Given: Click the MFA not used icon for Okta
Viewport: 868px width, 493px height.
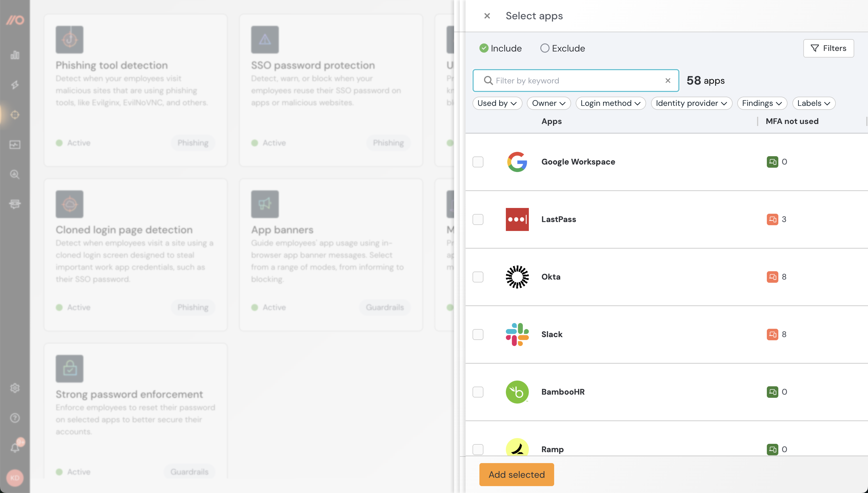Looking at the screenshot, I should pos(772,277).
